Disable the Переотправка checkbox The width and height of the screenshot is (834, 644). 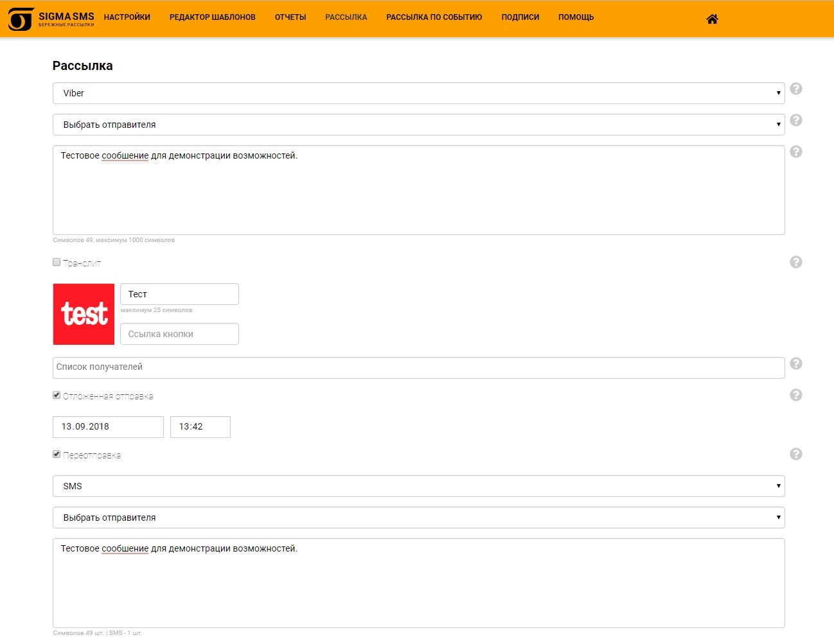(x=57, y=454)
